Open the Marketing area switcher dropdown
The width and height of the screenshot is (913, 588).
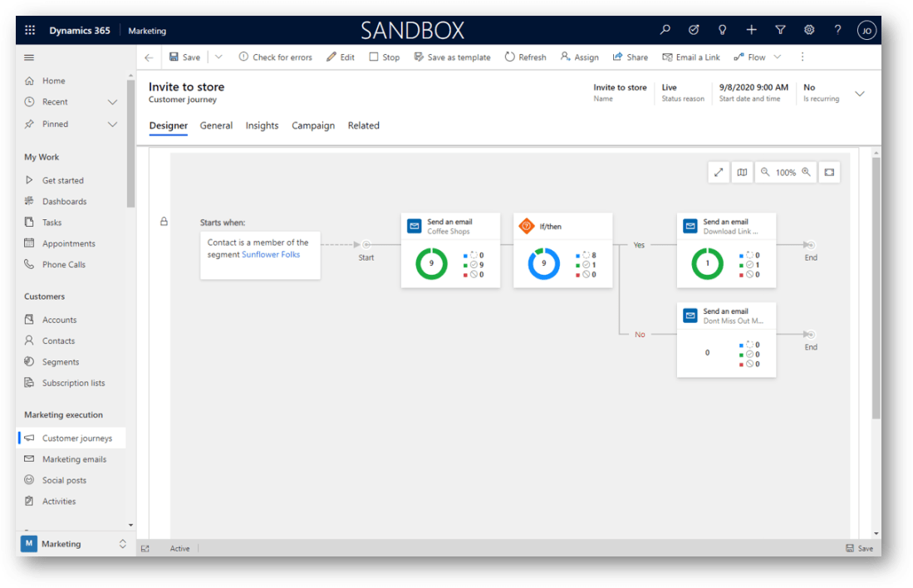[123, 544]
